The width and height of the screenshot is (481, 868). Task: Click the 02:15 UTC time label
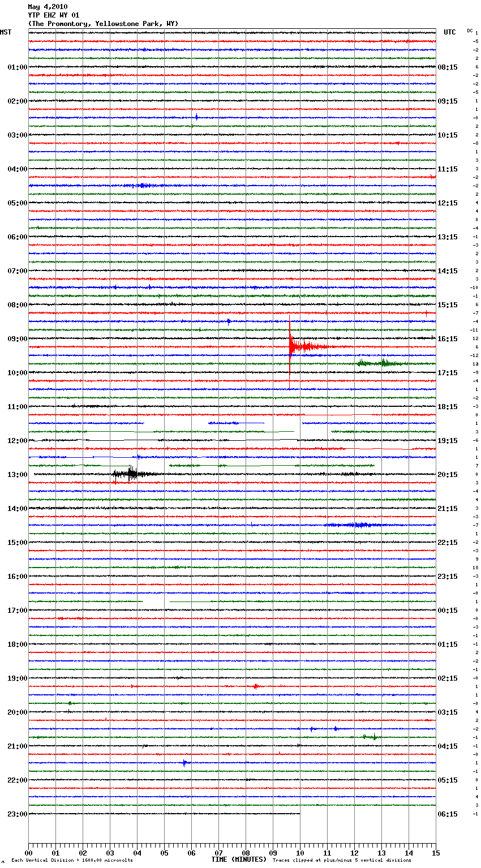(448, 678)
